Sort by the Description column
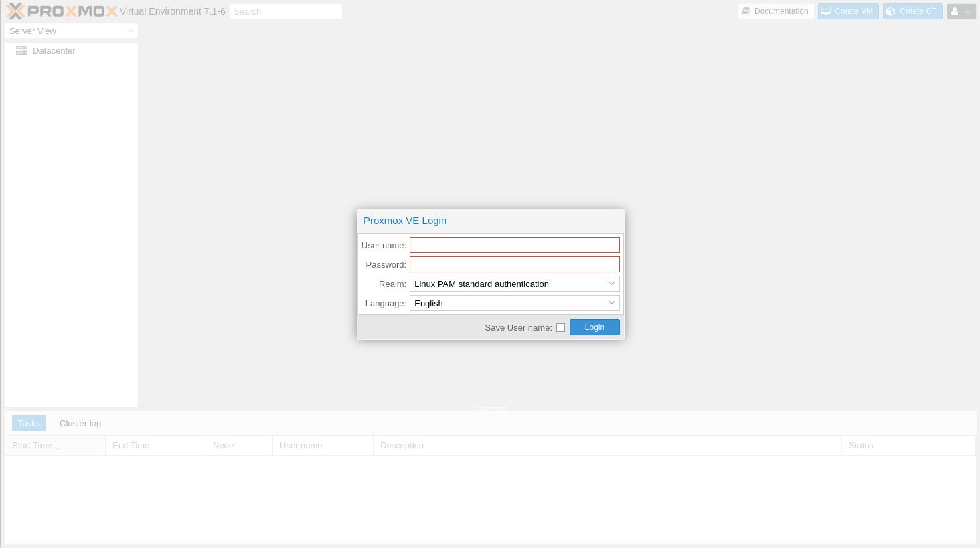Viewport: 980px width, 548px height. 607,446
